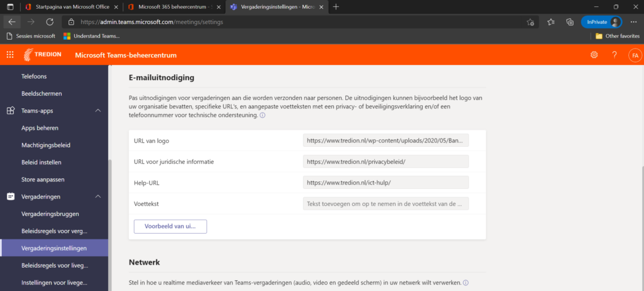Open the InPrivate profile button
Viewport: 644px width, 291px height.
(601, 22)
